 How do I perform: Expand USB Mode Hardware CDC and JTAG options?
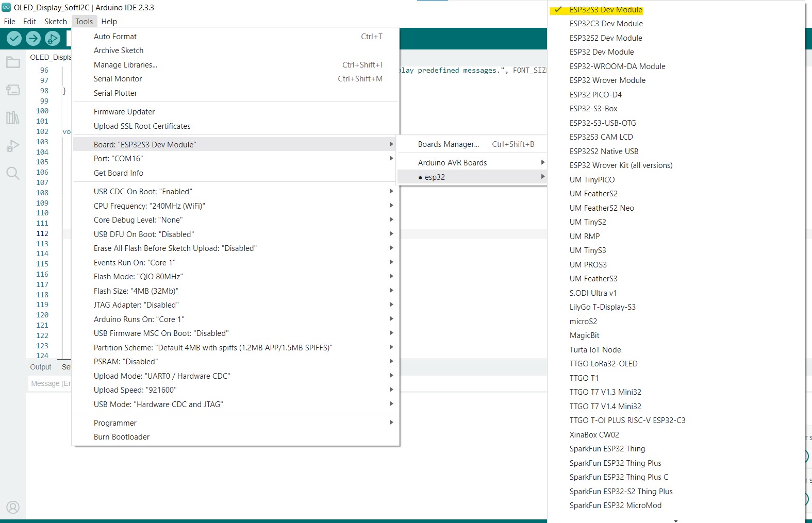235,404
